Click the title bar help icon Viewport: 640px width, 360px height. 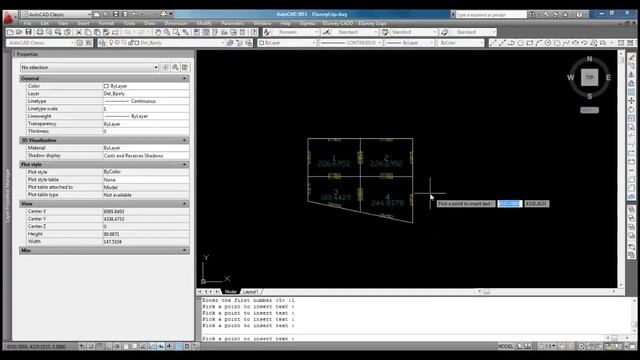click(x=580, y=14)
